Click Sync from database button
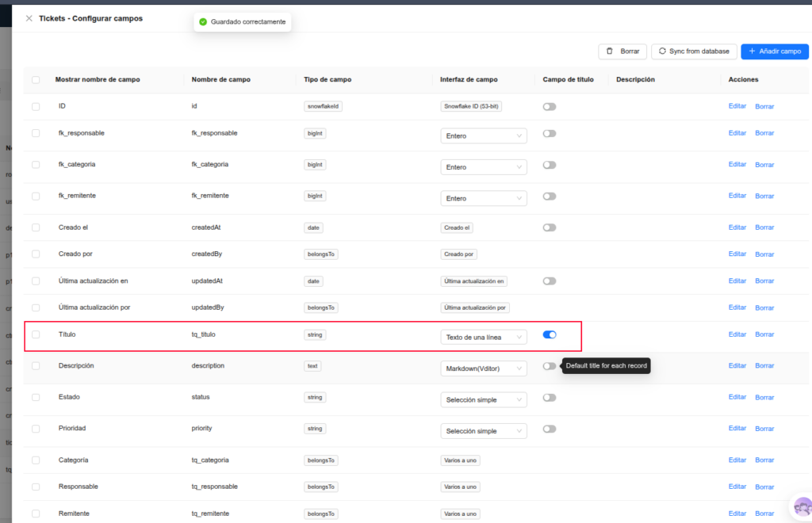 click(x=694, y=52)
